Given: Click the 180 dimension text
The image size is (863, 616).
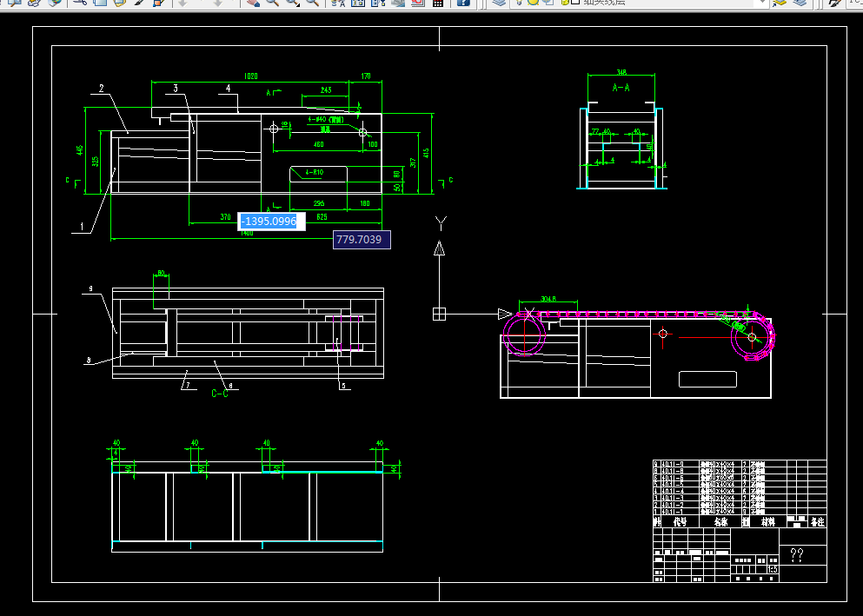Looking at the screenshot, I should [x=365, y=203].
